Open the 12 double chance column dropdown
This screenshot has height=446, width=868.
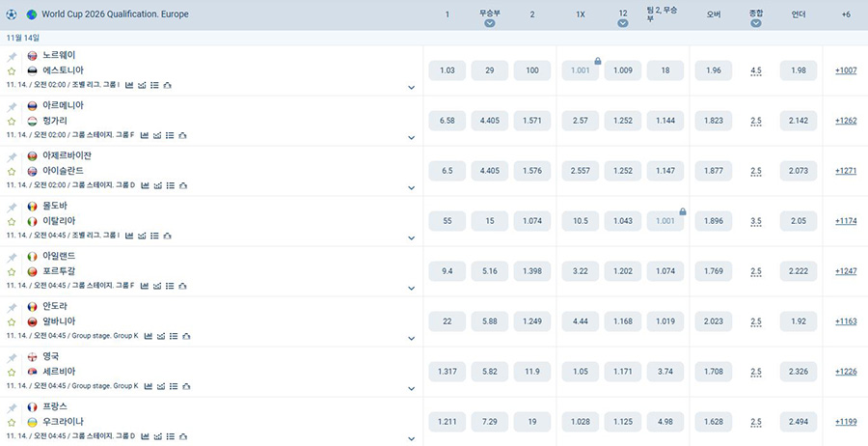pos(623,23)
